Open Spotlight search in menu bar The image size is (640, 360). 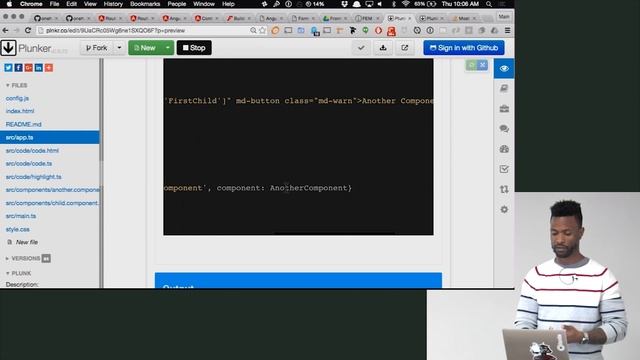tap(489, 4)
